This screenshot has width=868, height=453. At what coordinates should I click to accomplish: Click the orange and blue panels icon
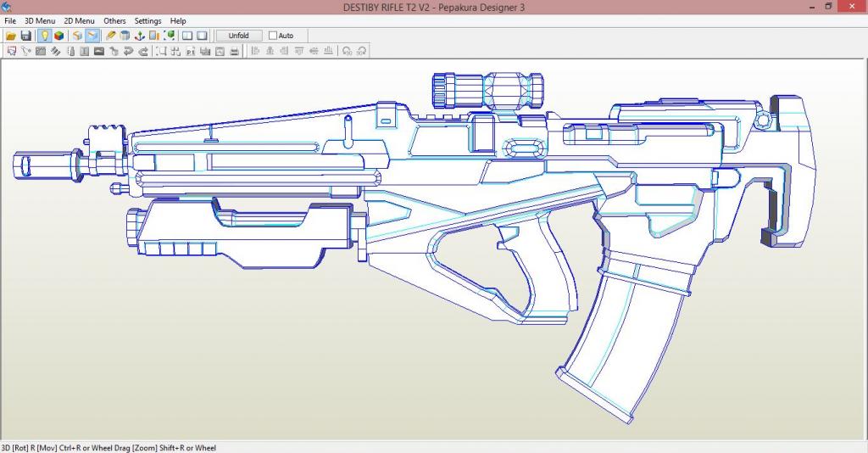coord(154,36)
